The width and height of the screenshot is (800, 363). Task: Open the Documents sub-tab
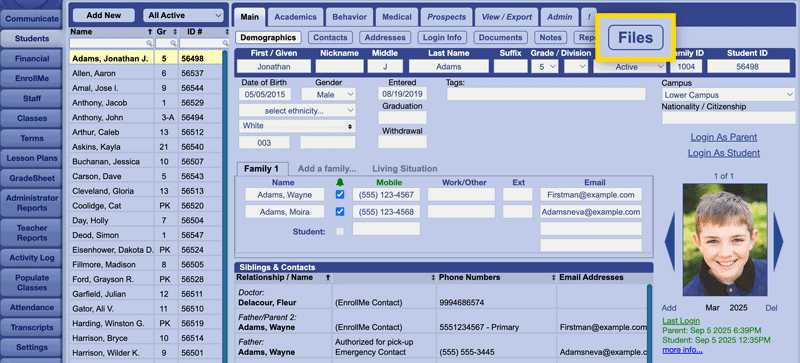(500, 37)
